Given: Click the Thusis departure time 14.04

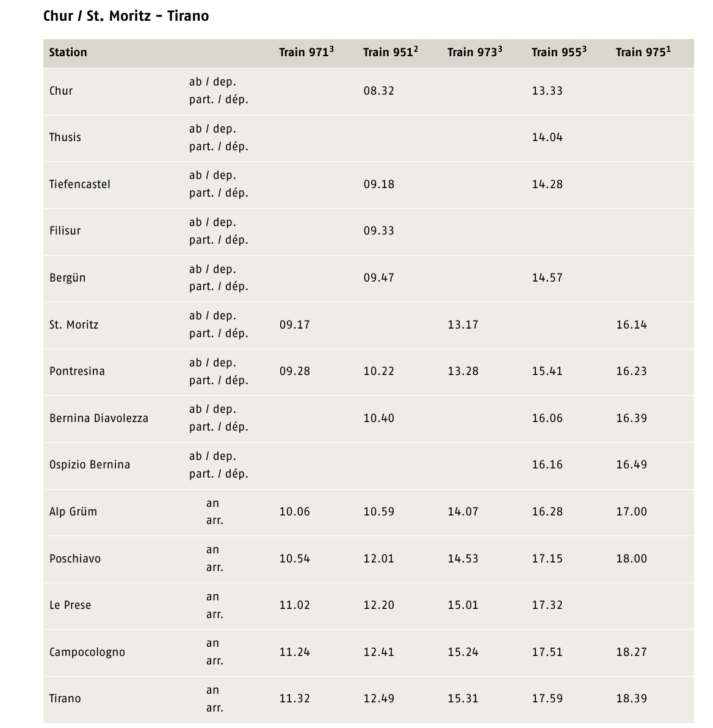Looking at the screenshot, I should pos(548,137).
